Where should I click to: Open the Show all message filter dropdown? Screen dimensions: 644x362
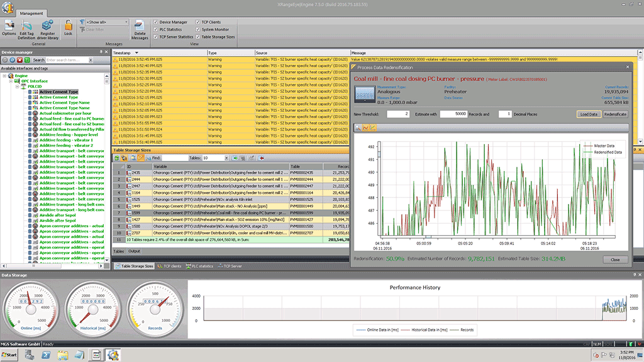point(126,22)
